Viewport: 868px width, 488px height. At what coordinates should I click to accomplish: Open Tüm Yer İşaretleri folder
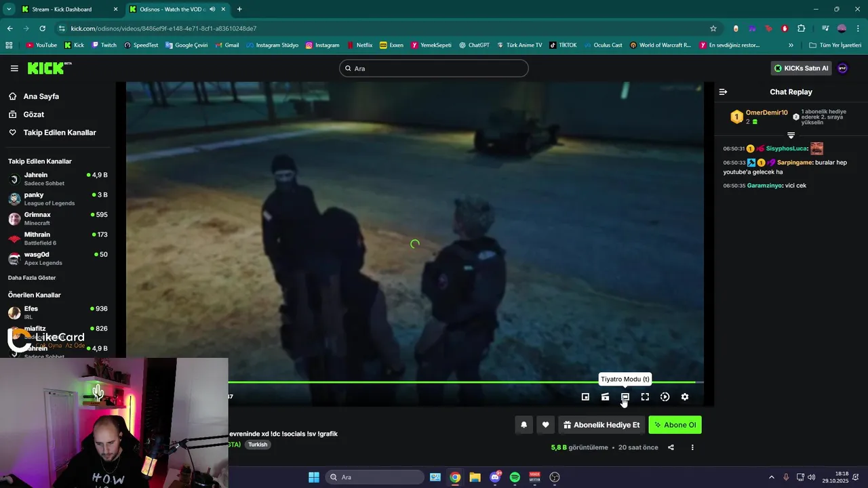pos(835,45)
